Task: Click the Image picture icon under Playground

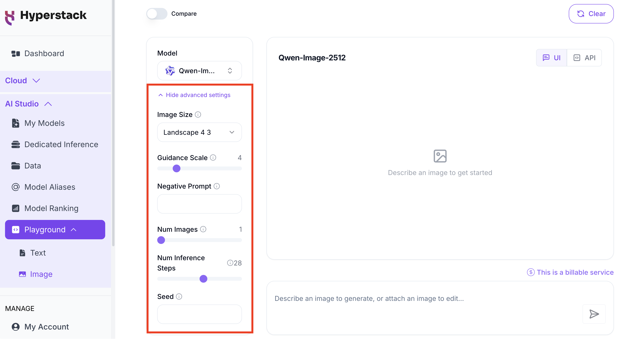Action: [22, 274]
